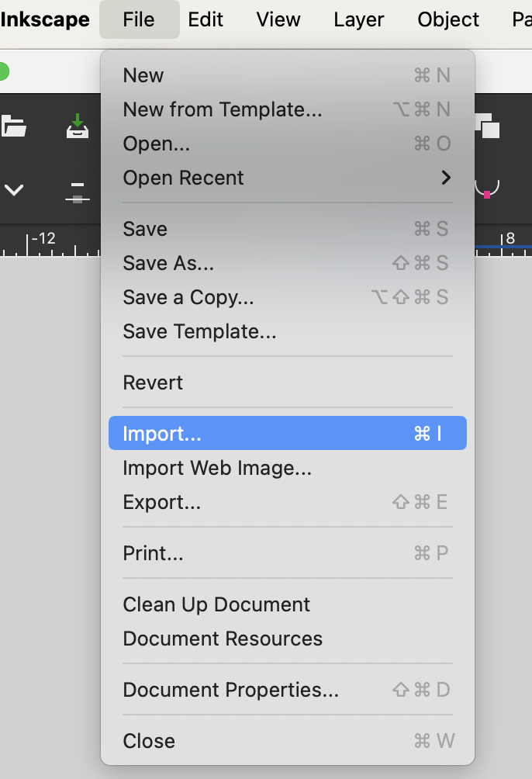Image resolution: width=532 pixels, height=779 pixels.
Task: Select Save a Copy…
Action: pyautogui.click(x=288, y=297)
